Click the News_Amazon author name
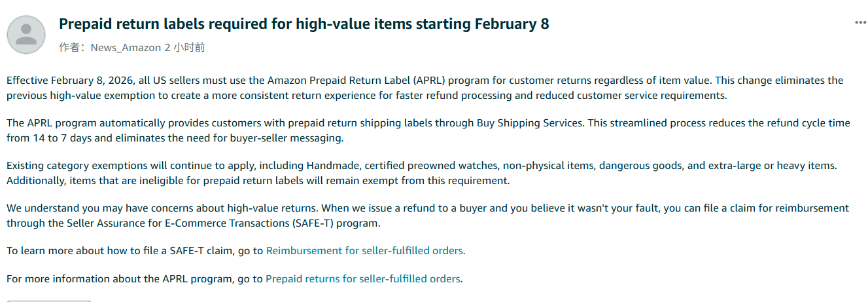The width and height of the screenshot is (868, 302). pos(126,47)
